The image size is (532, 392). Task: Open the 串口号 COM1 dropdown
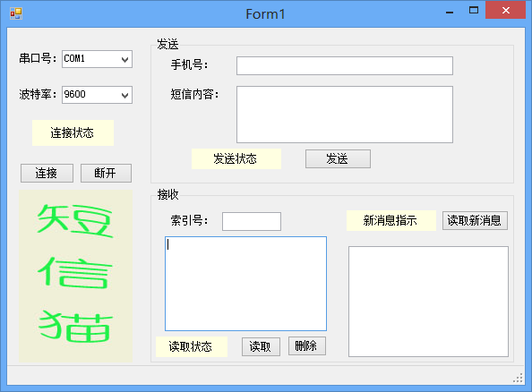click(x=97, y=59)
